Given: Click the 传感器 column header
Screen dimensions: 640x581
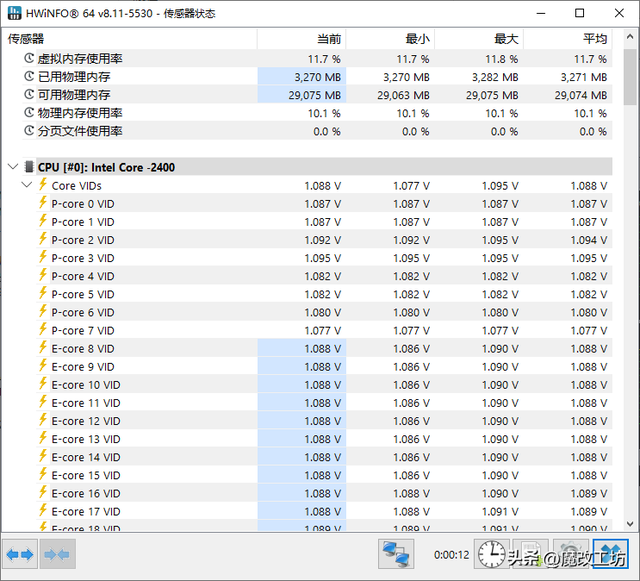Looking at the screenshot, I should (x=130, y=39).
